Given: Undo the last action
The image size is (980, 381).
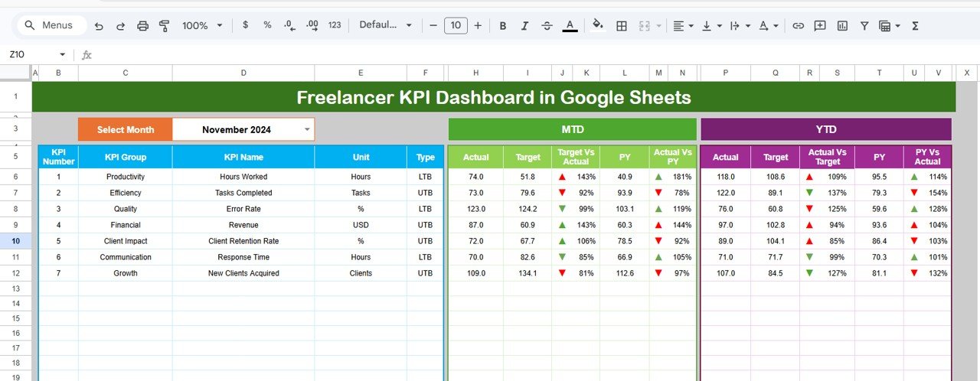Looking at the screenshot, I should [x=99, y=26].
